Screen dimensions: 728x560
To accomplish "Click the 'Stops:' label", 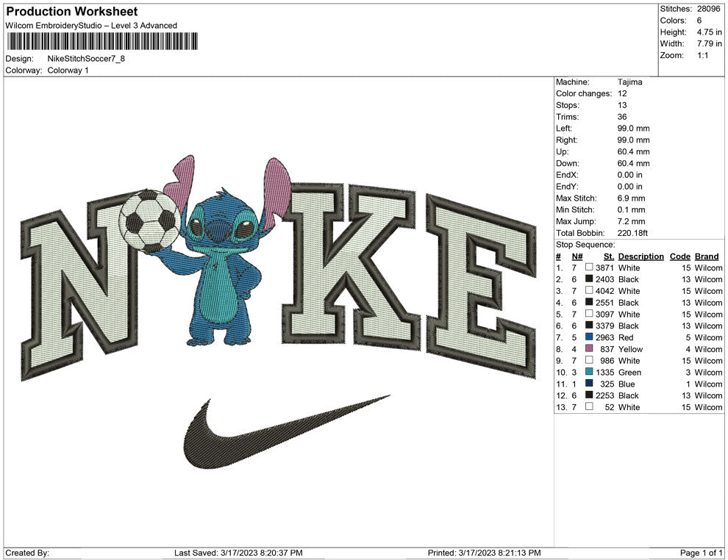I will pos(568,105).
